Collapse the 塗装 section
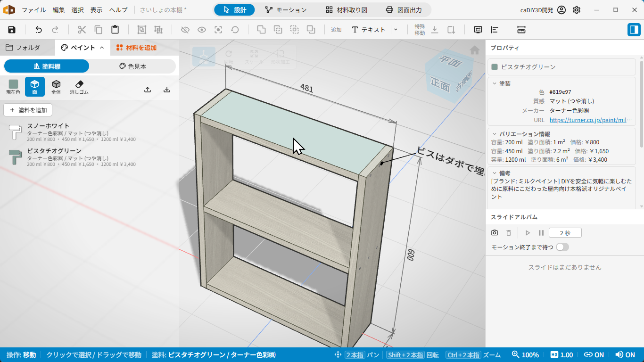The image size is (644, 362). pos(494,83)
